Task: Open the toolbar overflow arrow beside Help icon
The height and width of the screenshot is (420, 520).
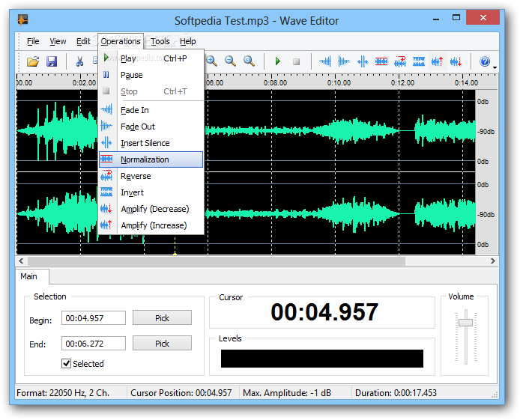Action: (x=495, y=67)
